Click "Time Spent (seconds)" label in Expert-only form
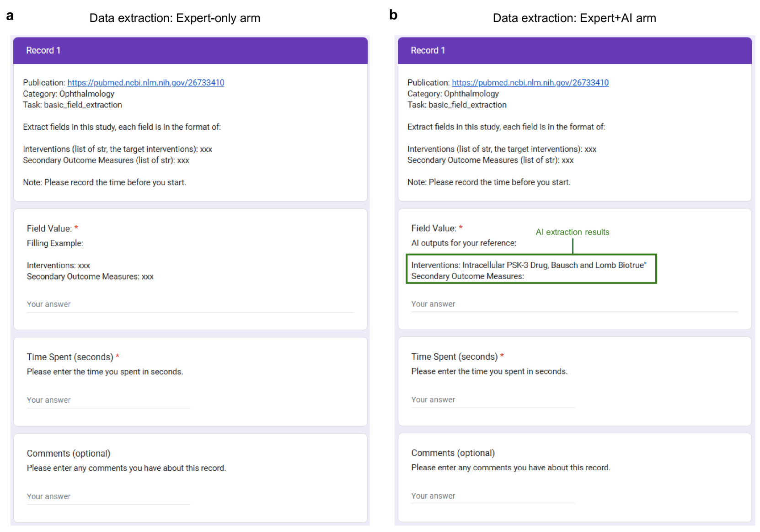This screenshot has width=760, height=532. pyautogui.click(x=70, y=357)
